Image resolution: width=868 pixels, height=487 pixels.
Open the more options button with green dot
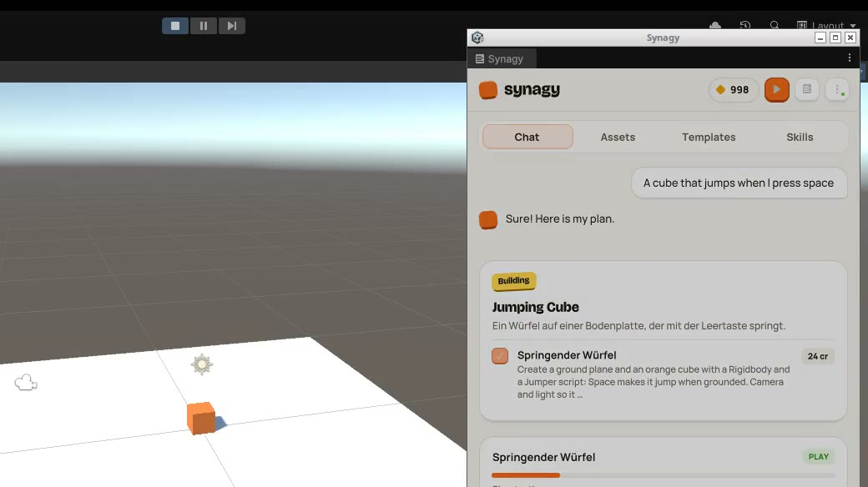tap(837, 90)
